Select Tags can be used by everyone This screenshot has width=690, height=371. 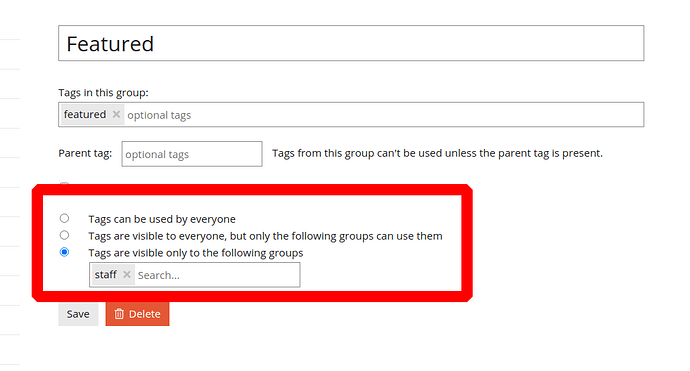pyautogui.click(x=64, y=218)
